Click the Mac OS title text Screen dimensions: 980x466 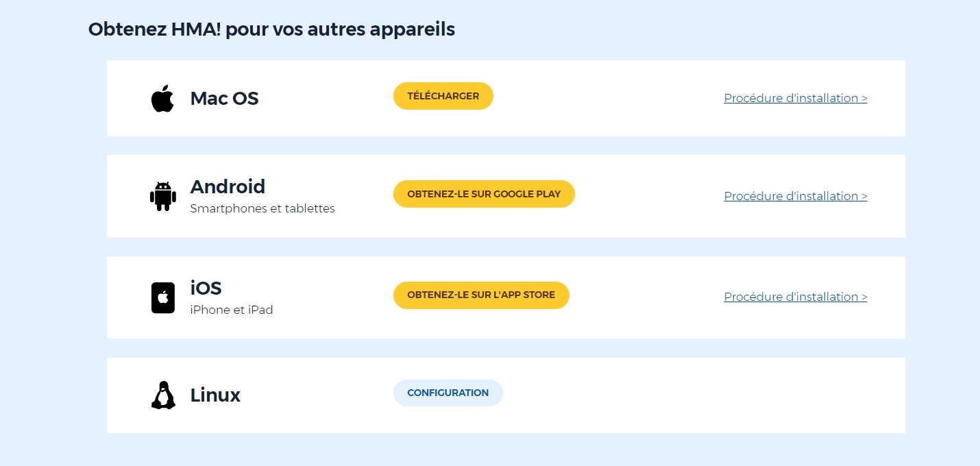pyautogui.click(x=225, y=99)
